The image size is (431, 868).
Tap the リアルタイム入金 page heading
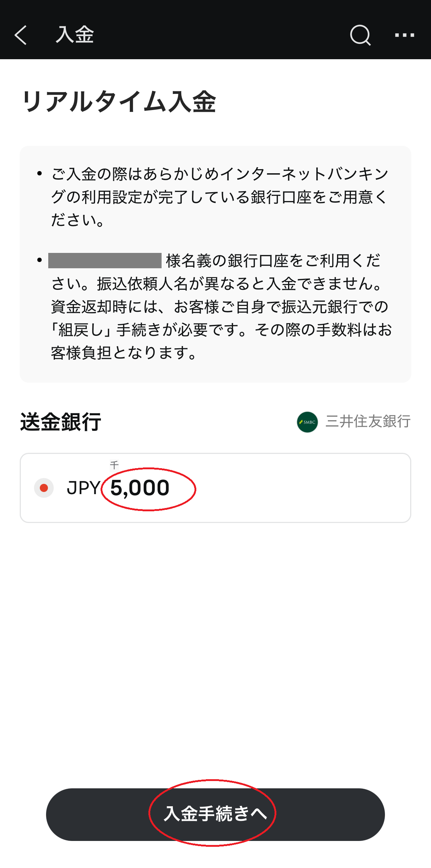(x=119, y=102)
